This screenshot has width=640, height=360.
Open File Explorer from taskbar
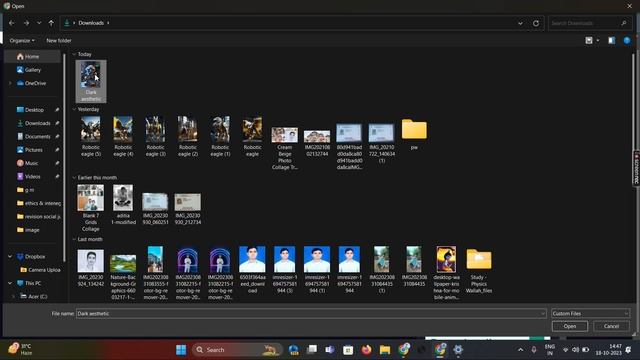click(x=385, y=350)
